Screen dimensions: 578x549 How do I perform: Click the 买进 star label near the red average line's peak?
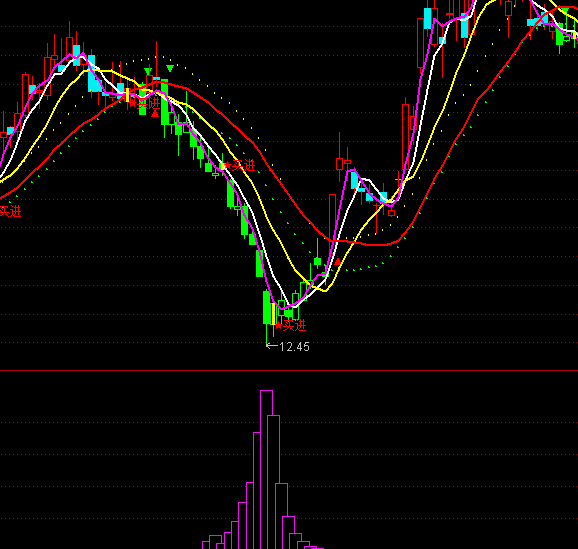(x=144, y=104)
